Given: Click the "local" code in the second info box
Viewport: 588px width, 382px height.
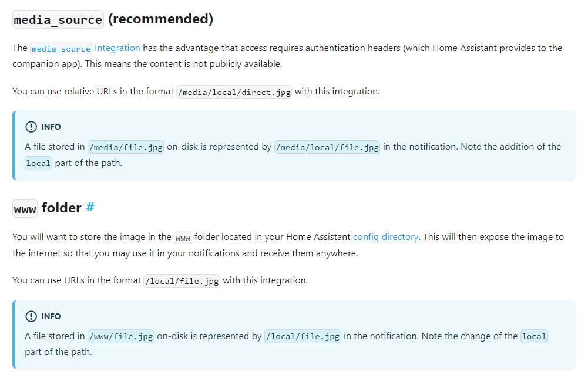Looking at the screenshot, I should coord(534,337).
